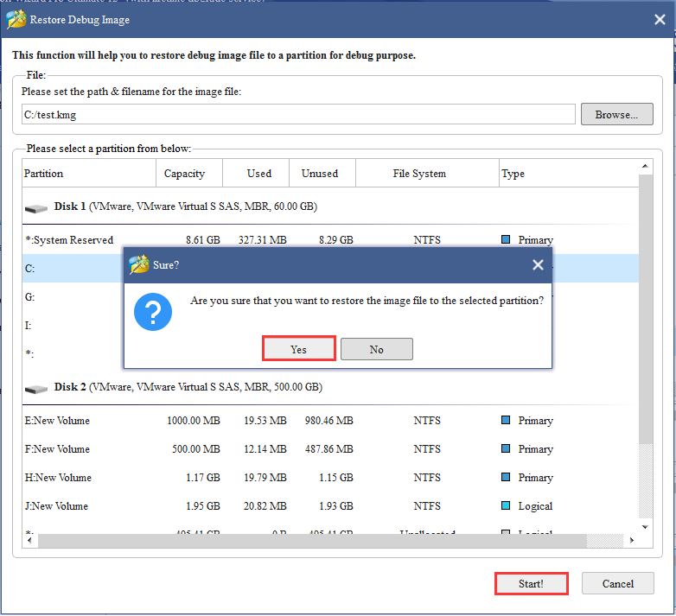Click the Disk 2 drive icon
676x616 pixels.
(x=36, y=389)
